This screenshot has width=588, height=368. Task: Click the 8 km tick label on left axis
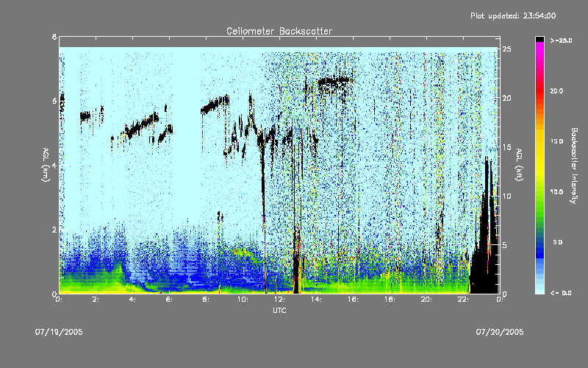tap(54, 37)
